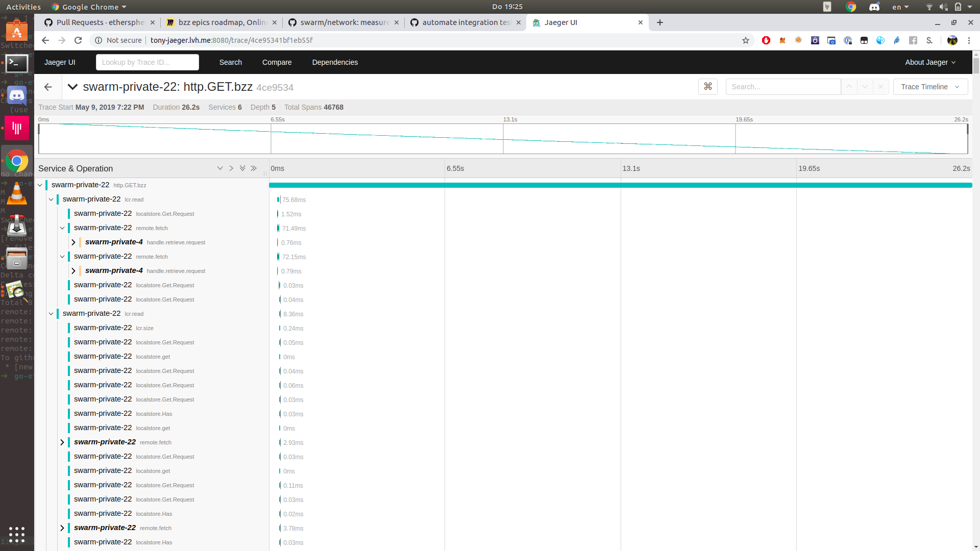Reload the page in Chrome
980x551 pixels.
coord(78,40)
